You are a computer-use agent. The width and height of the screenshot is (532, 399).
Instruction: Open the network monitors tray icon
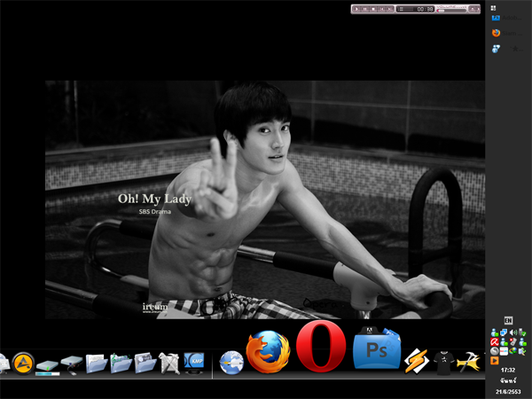504,332
